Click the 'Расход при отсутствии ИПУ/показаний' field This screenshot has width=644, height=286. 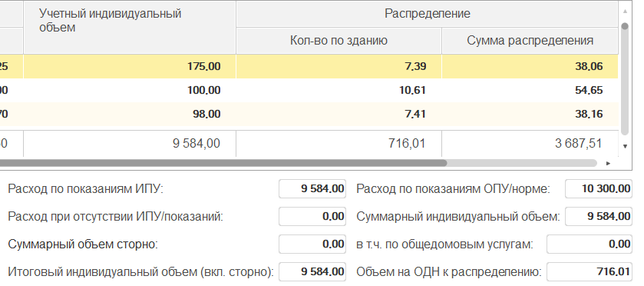pos(312,217)
